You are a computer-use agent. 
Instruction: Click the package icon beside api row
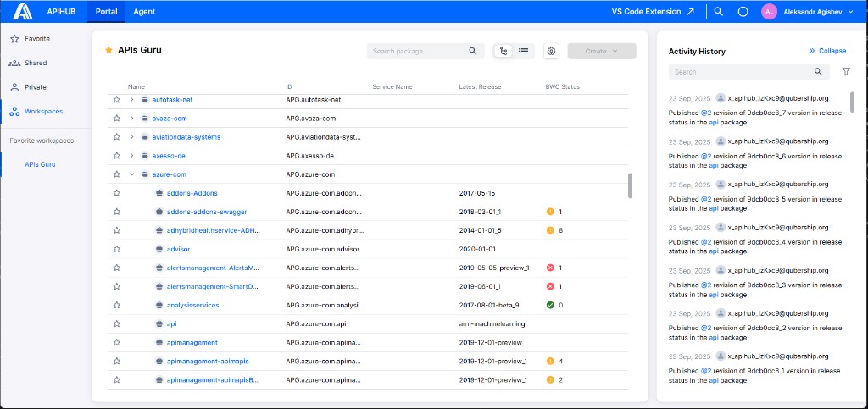point(159,323)
